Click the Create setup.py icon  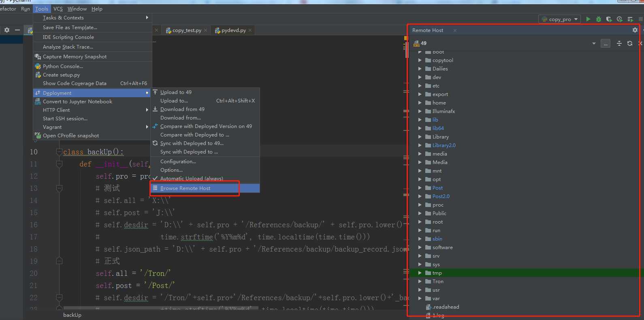click(x=38, y=75)
